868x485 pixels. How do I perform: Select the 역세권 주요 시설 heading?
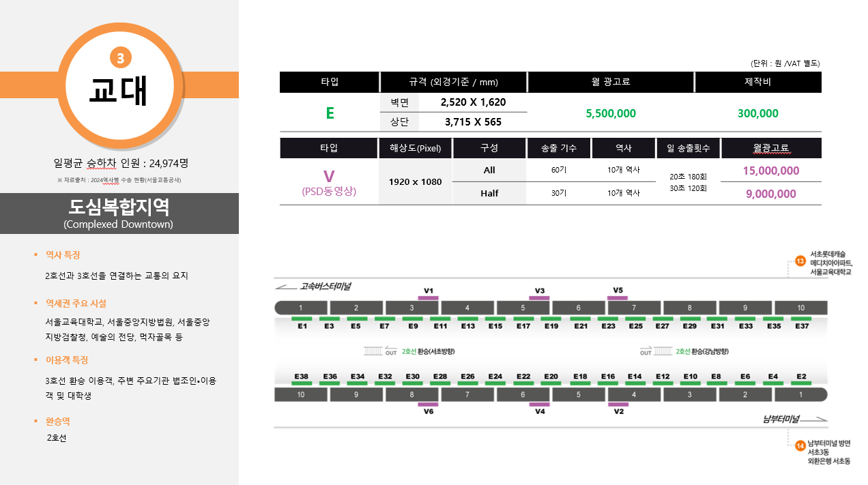click(76, 304)
